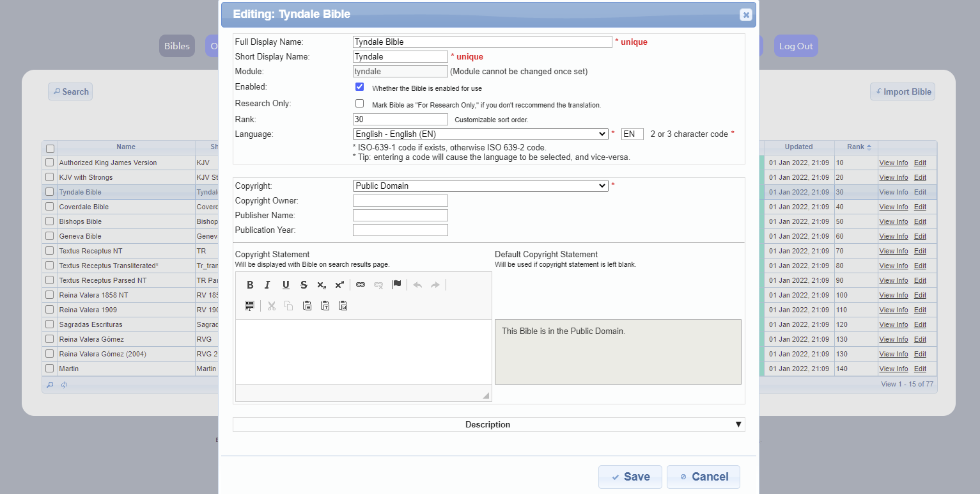980x494 pixels.
Task: Select the Sagradas Escrituras row name
Action: 91,324
